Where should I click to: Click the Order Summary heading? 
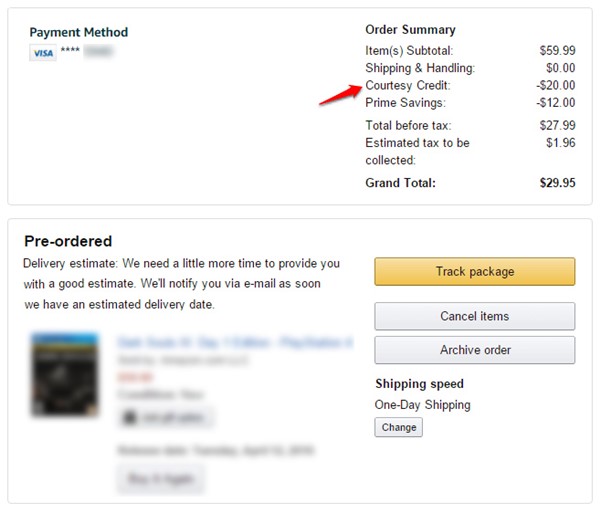410,29
